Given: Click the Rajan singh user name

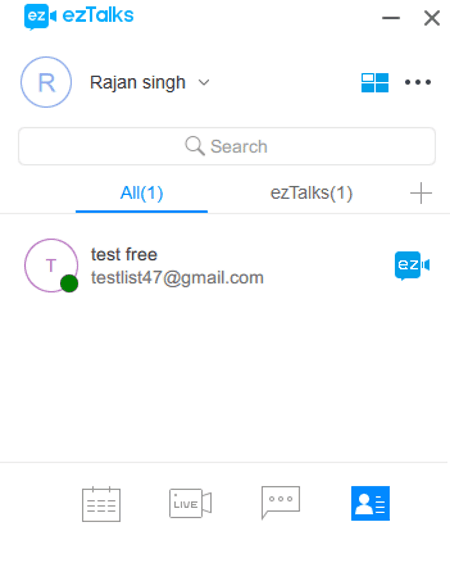Looking at the screenshot, I should pos(138,83).
